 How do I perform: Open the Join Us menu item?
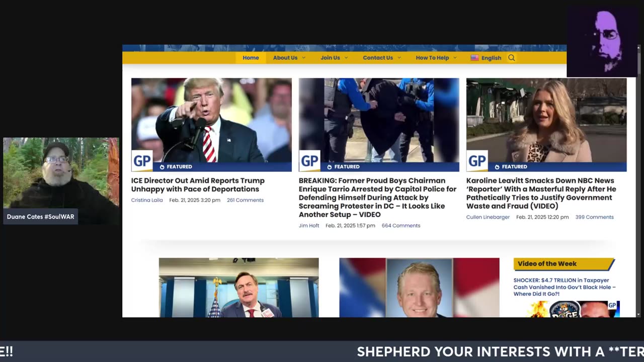[330, 58]
